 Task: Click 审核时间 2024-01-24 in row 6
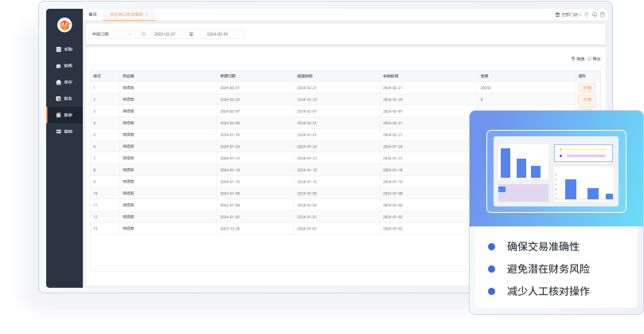click(x=392, y=147)
